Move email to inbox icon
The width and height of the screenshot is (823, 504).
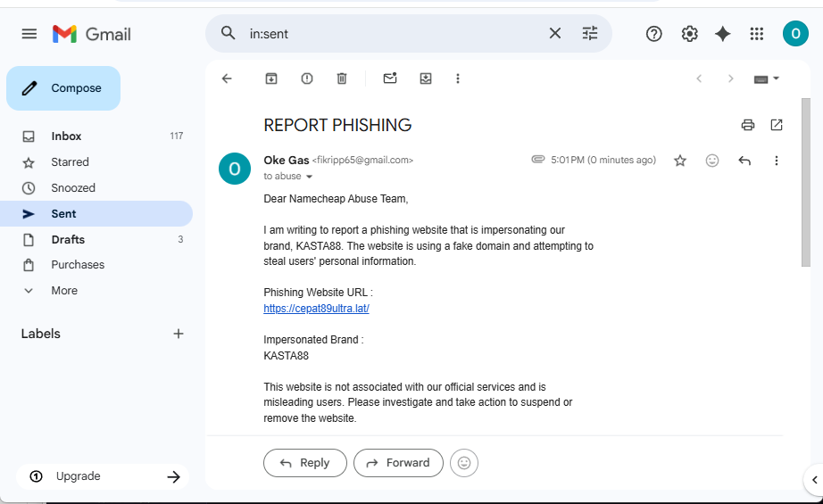tap(426, 78)
